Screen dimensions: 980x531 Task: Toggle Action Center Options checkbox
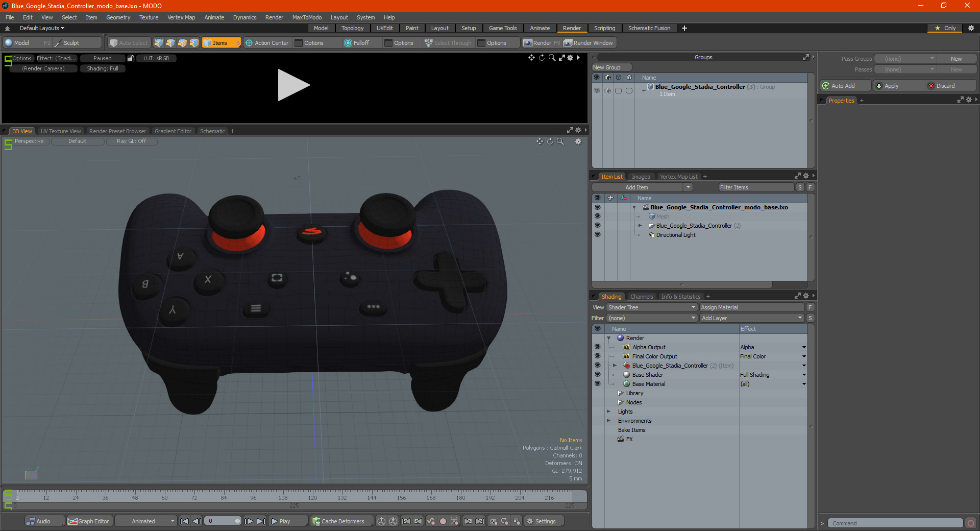[299, 43]
